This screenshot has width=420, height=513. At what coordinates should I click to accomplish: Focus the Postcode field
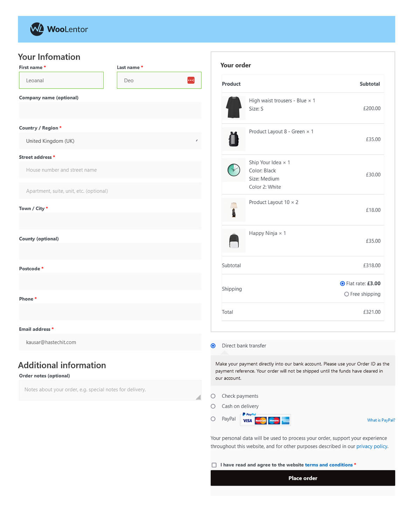tap(110, 281)
